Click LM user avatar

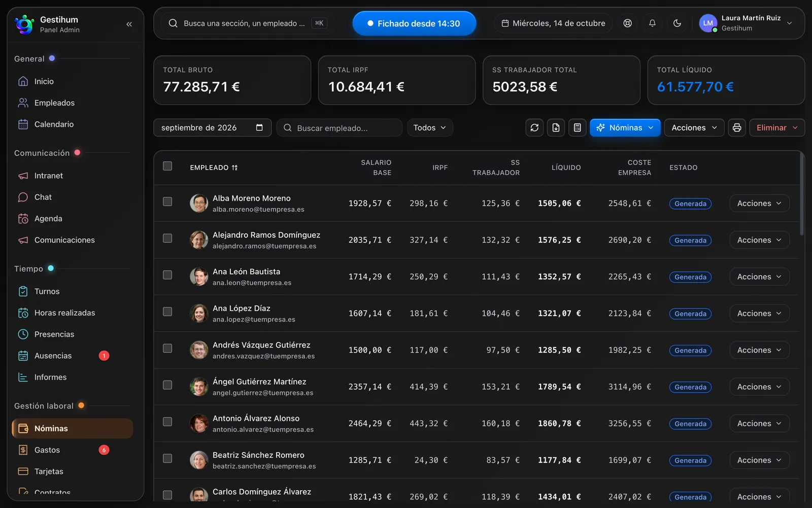click(708, 23)
